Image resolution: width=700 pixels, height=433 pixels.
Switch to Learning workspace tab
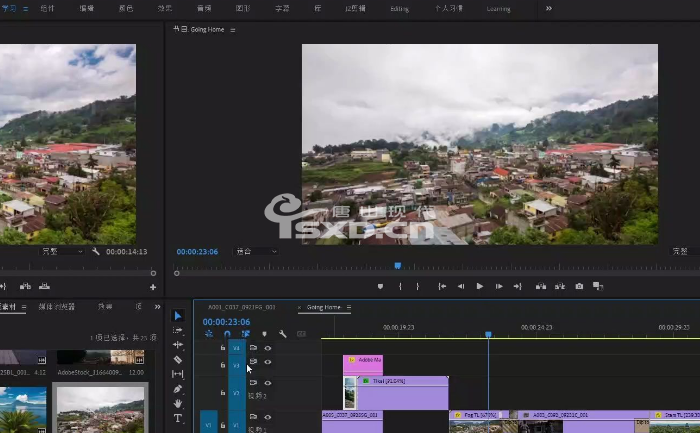coord(498,9)
